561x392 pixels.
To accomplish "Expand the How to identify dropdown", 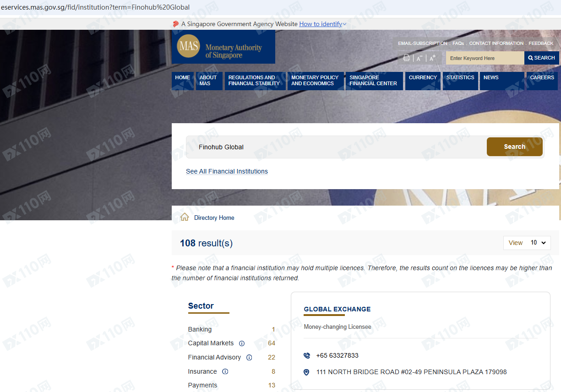I will point(322,24).
